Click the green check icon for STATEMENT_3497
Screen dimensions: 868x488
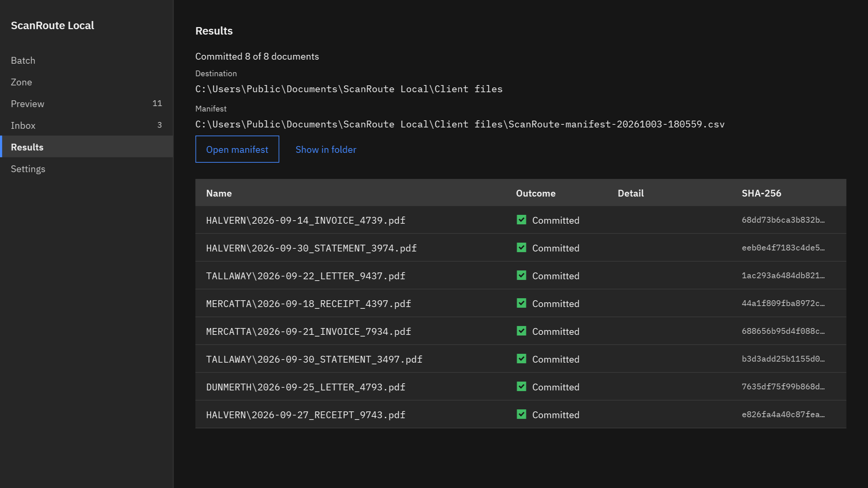(x=521, y=359)
